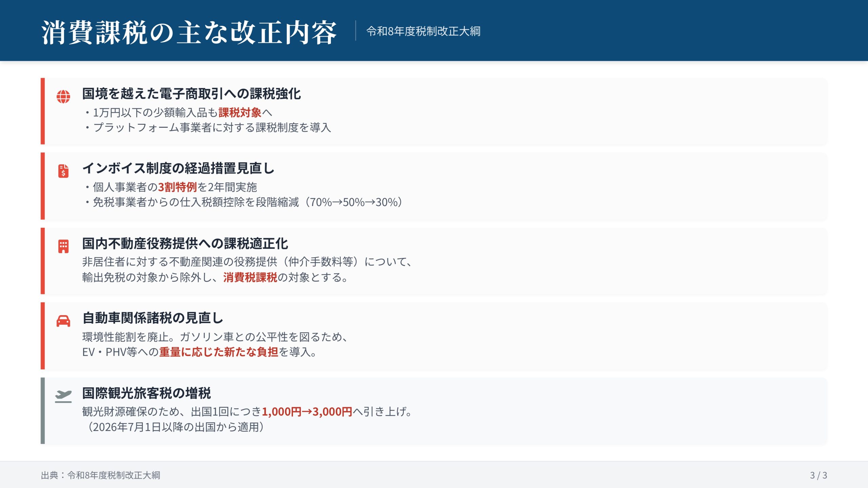This screenshot has height=488, width=868.
Task: Select the heading 自動車関係諸税の見直し
Action: click(x=153, y=318)
